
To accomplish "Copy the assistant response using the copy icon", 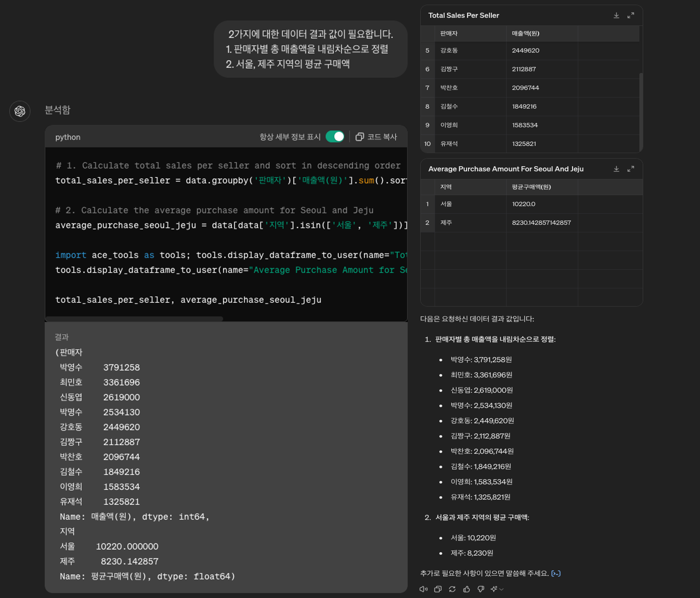I will pyautogui.click(x=438, y=589).
